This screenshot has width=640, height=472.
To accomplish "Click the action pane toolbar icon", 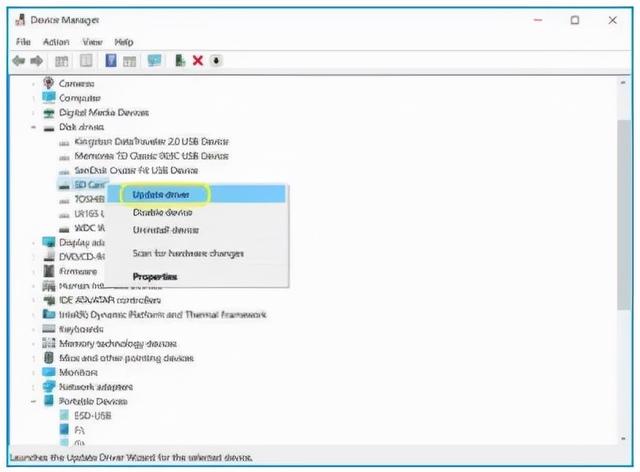I will 129,61.
